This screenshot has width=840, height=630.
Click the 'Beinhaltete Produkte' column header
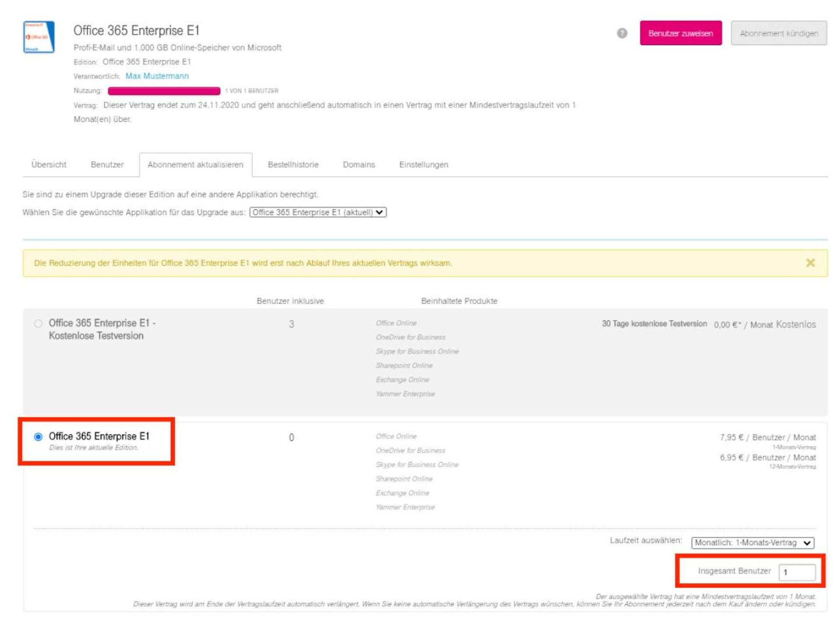pyautogui.click(x=459, y=301)
